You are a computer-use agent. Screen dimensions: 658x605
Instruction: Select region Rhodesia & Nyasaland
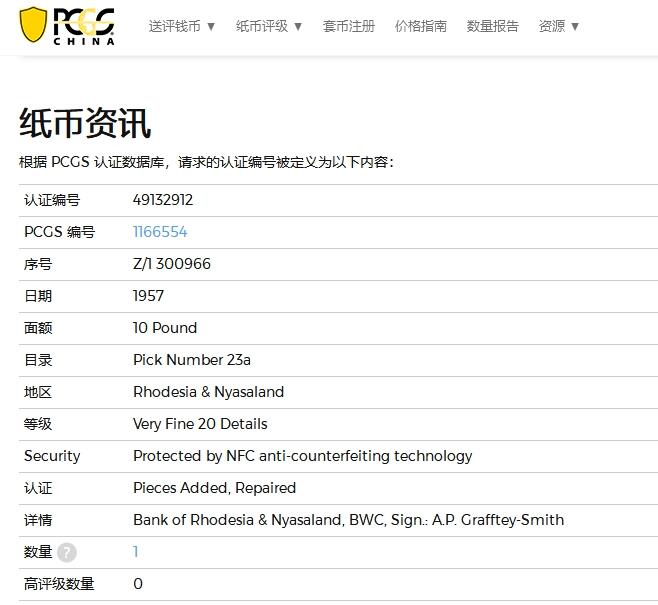(x=209, y=392)
